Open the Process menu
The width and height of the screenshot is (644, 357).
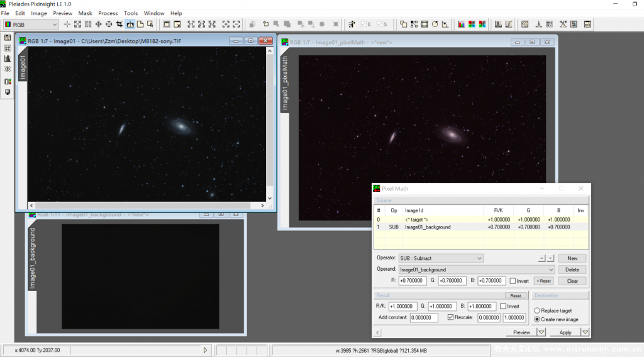click(x=108, y=13)
